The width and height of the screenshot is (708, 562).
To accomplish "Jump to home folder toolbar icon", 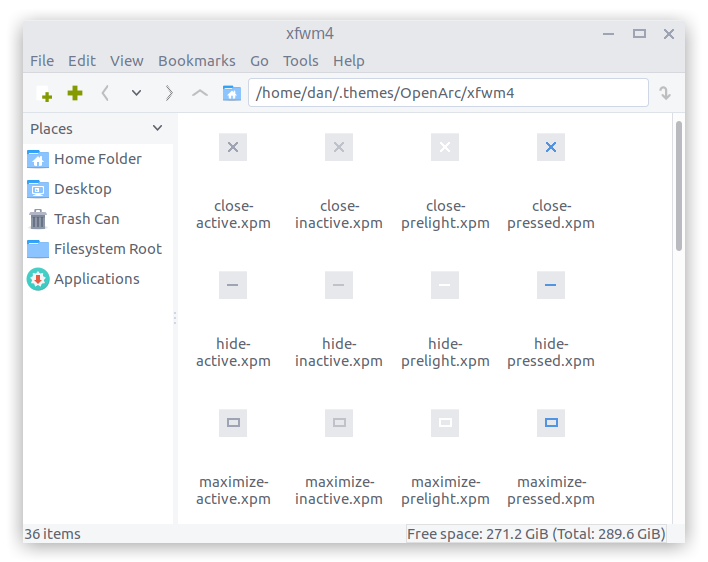I will 232,93.
